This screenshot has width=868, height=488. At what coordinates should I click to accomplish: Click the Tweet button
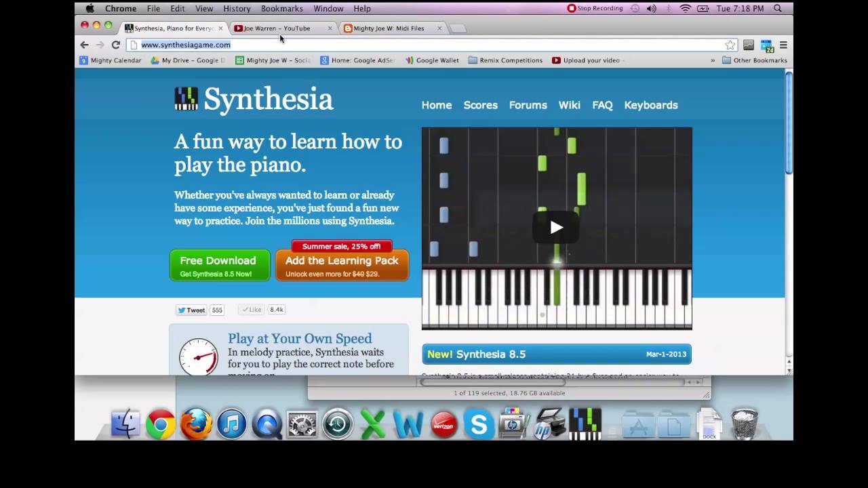coord(191,310)
